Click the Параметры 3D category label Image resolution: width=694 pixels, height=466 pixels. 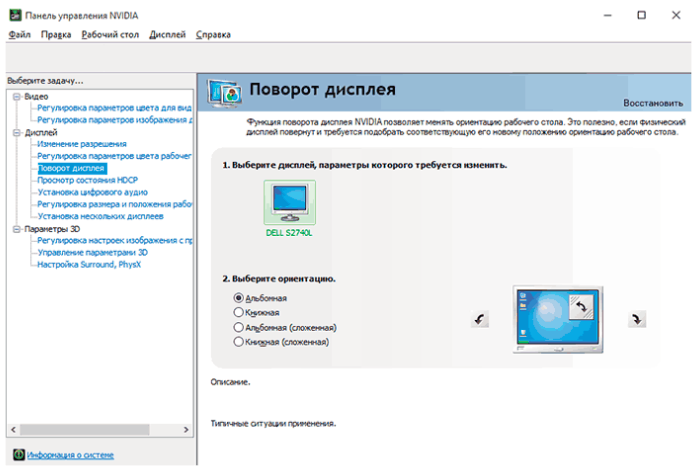point(52,229)
